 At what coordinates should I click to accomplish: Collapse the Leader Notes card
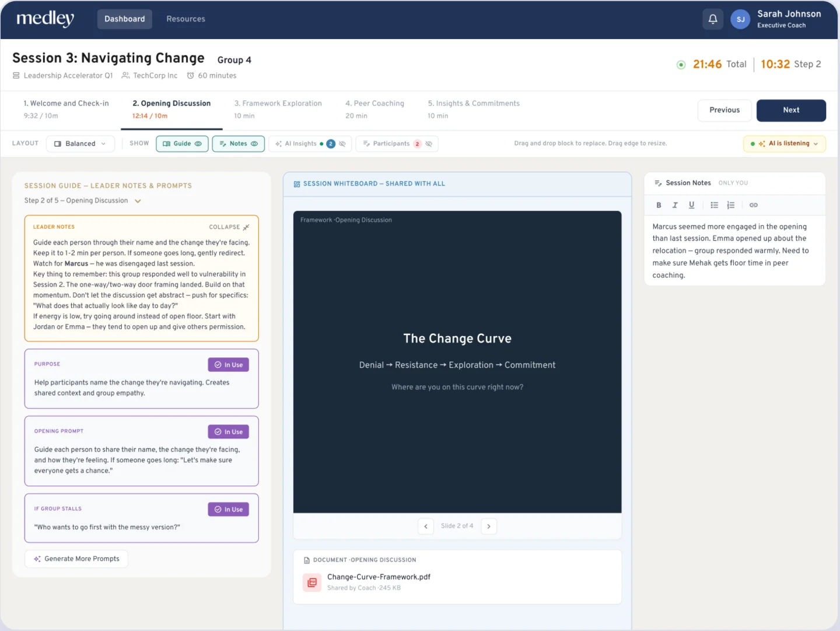229,227
